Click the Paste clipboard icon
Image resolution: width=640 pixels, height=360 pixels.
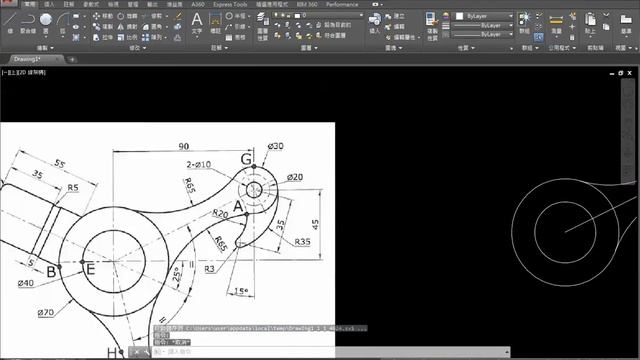coord(590,19)
